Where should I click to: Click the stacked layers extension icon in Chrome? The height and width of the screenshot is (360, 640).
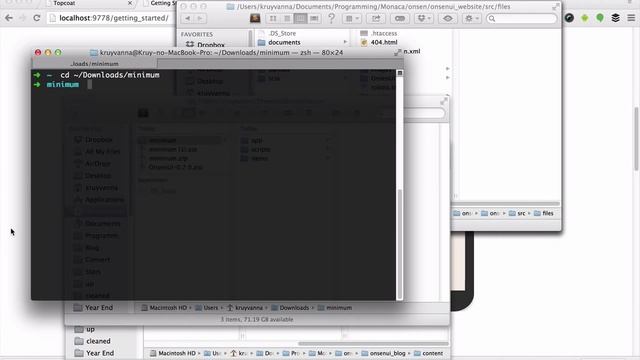coord(616,18)
